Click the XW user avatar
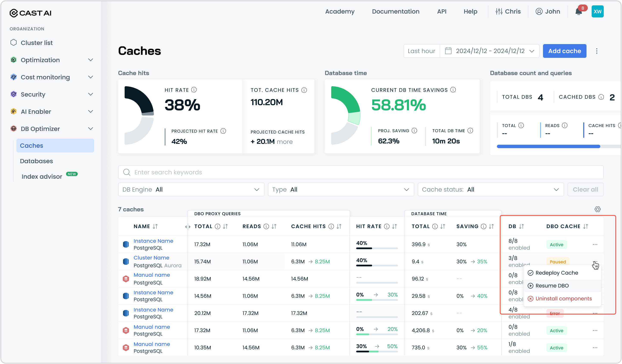 pos(597,12)
